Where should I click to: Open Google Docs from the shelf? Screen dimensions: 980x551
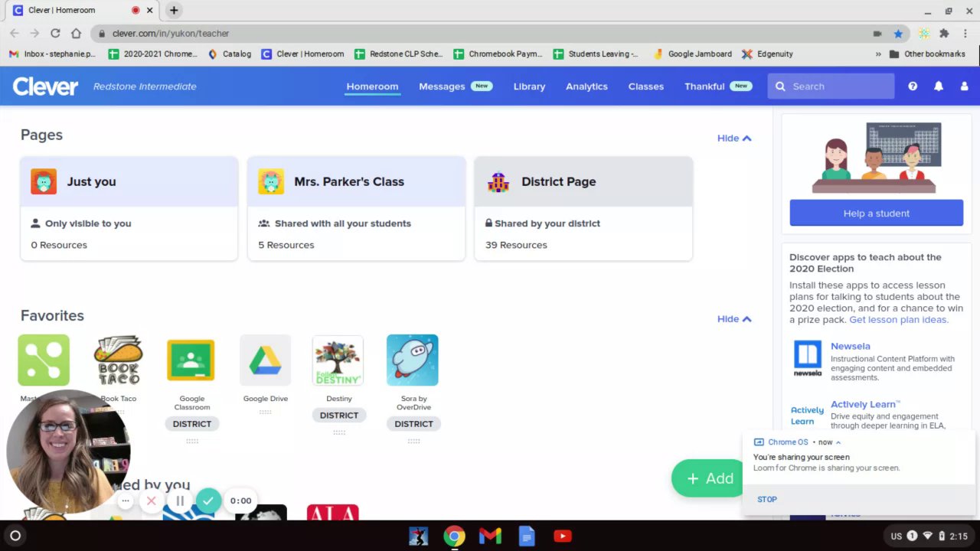tap(526, 536)
